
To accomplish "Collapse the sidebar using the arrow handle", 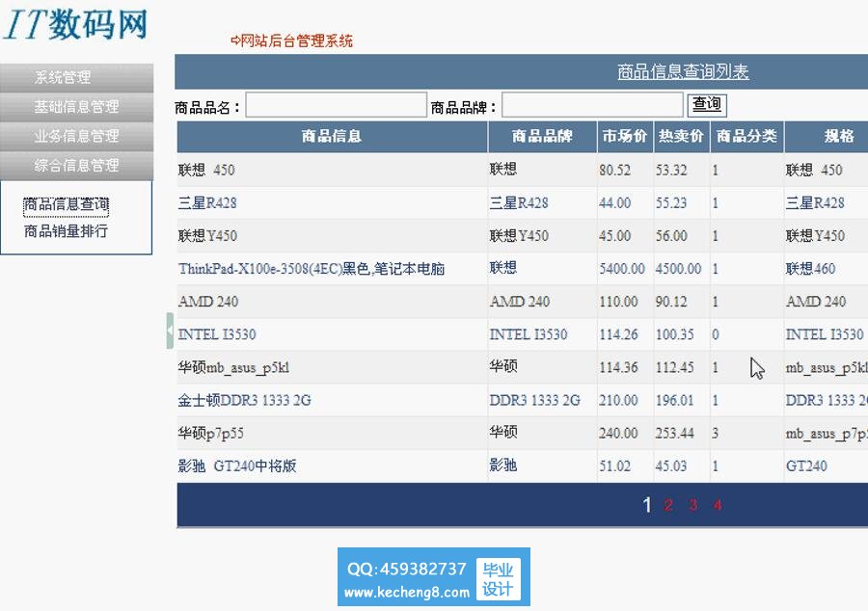I will 170,331.
